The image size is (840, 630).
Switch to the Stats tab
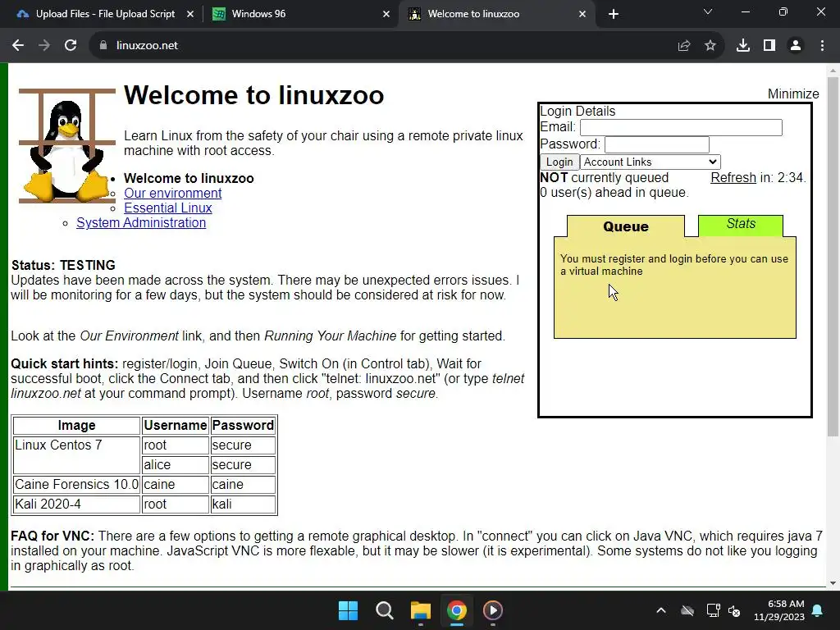click(741, 224)
